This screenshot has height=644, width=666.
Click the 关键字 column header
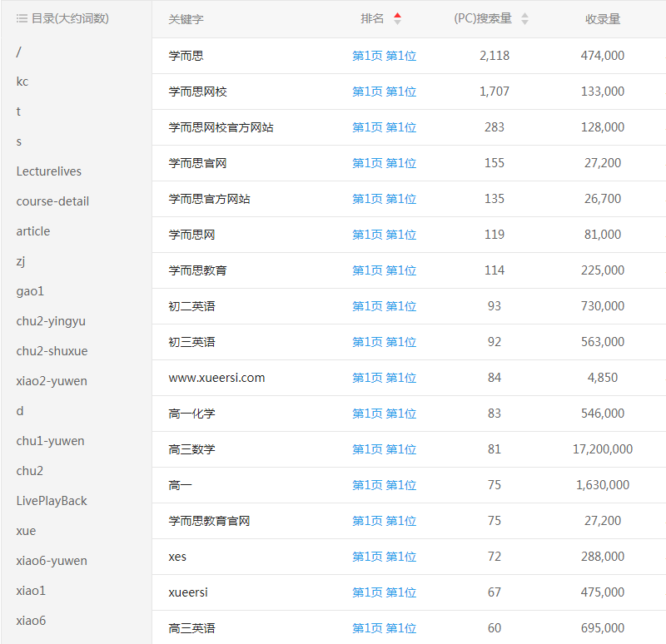tap(186, 18)
